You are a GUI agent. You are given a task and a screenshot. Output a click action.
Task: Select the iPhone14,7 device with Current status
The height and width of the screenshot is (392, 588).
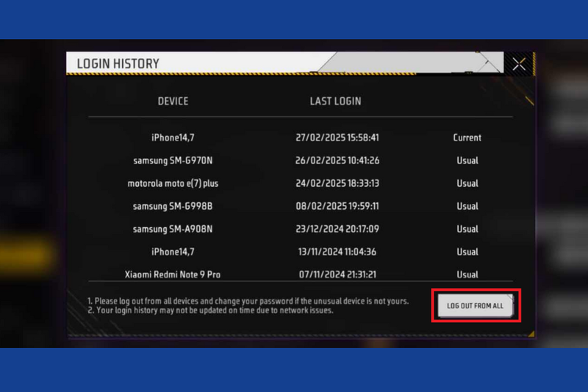click(173, 138)
